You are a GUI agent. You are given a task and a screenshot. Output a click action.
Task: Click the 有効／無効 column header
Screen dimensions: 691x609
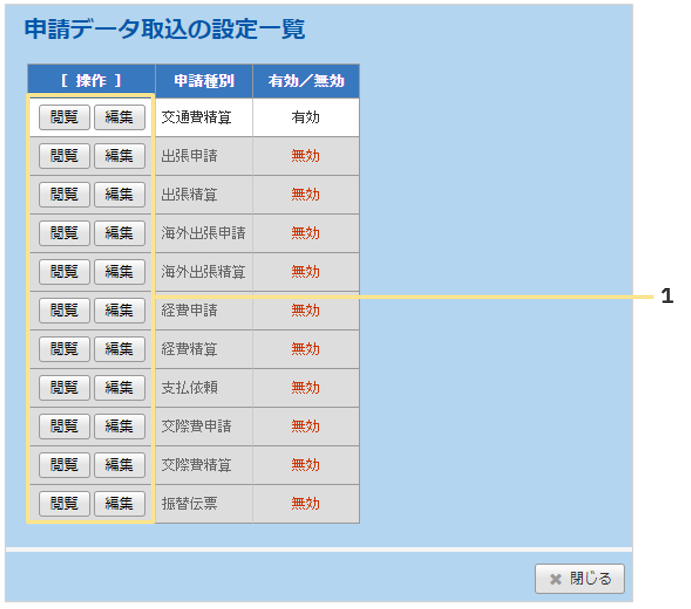coord(306,81)
